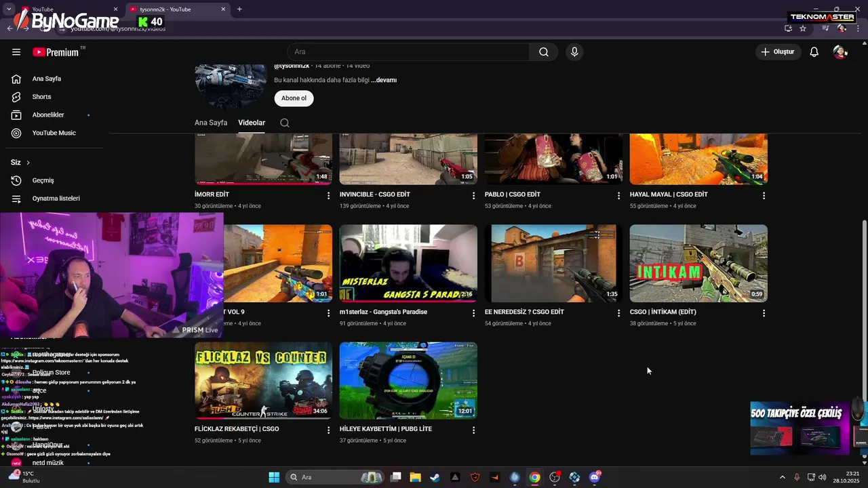868x488 pixels.
Task: Open File Explorer from taskbar
Action: point(415,477)
